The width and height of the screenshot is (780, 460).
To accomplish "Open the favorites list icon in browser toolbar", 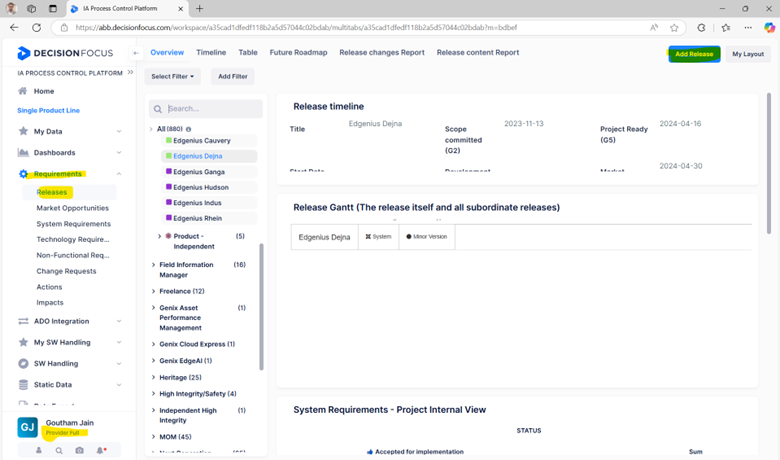I will click(x=726, y=27).
